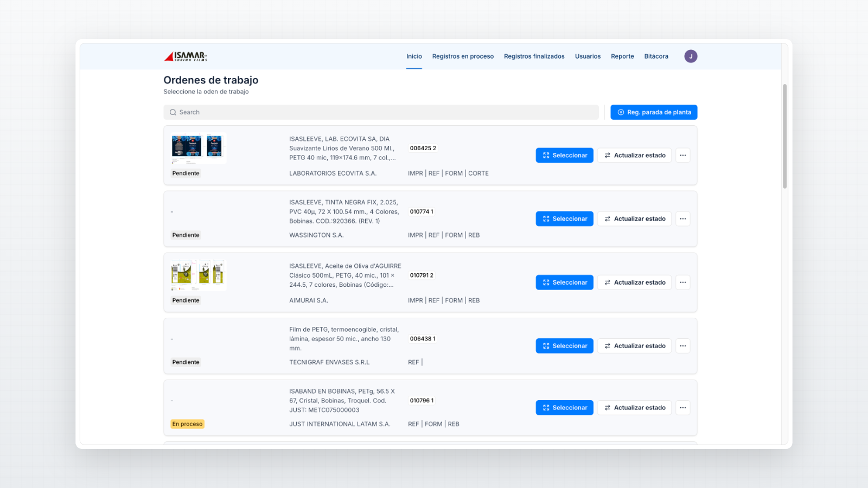Update status of order 006425 2

[x=635, y=156]
